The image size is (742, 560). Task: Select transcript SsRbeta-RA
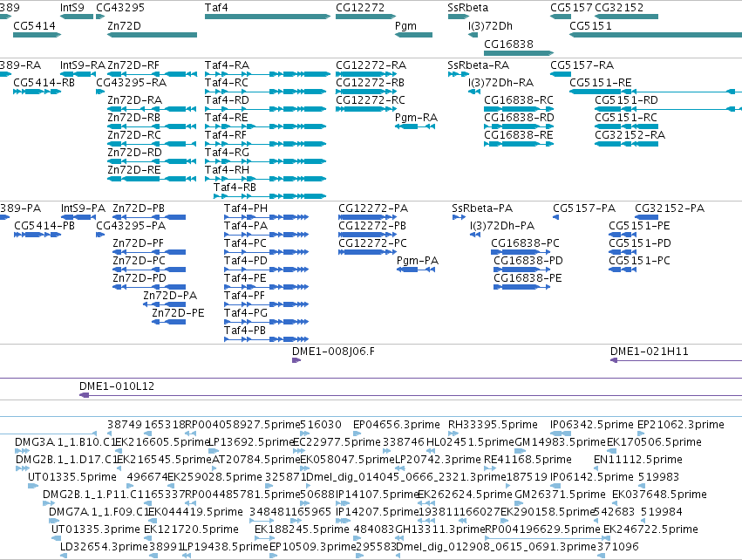tap(458, 74)
